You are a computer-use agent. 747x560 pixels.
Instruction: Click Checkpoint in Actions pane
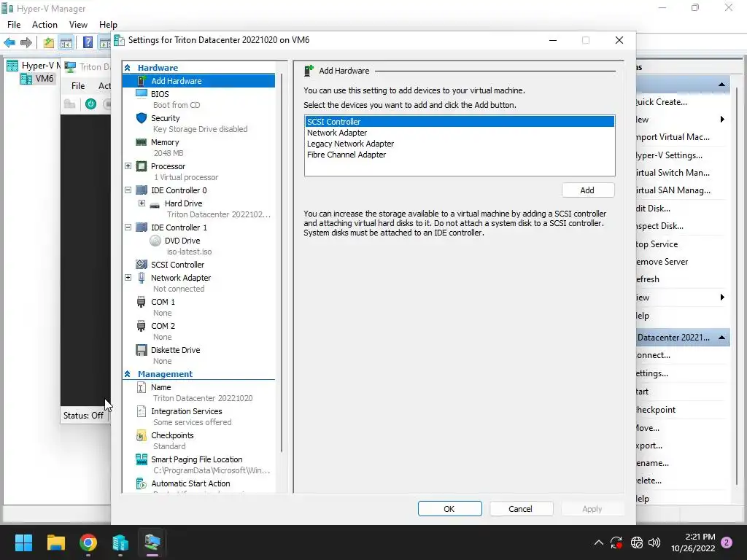click(x=656, y=410)
